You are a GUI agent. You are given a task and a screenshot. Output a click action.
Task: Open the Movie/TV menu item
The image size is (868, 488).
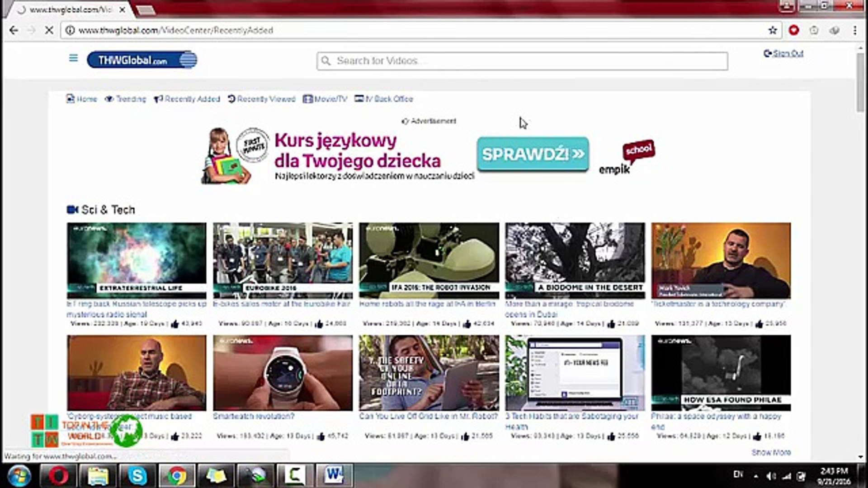(x=325, y=99)
